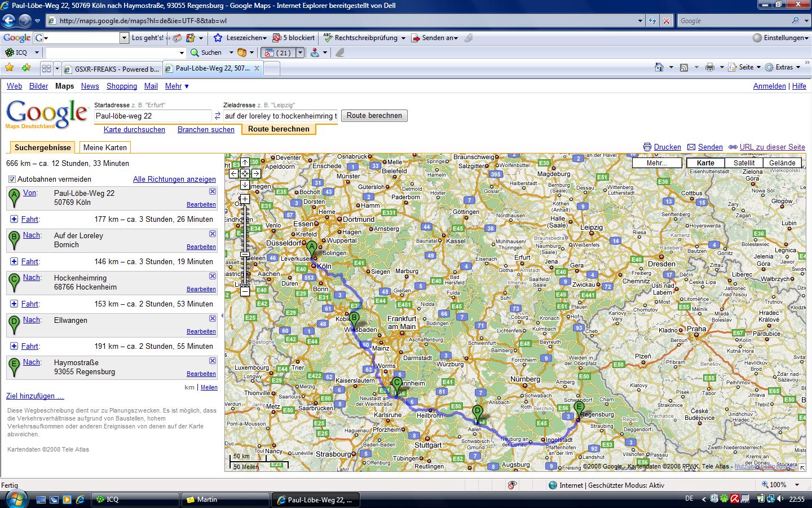Click Anmelden sign-in link
Image resolution: width=812 pixels, height=508 pixels.
pos(769,86)
